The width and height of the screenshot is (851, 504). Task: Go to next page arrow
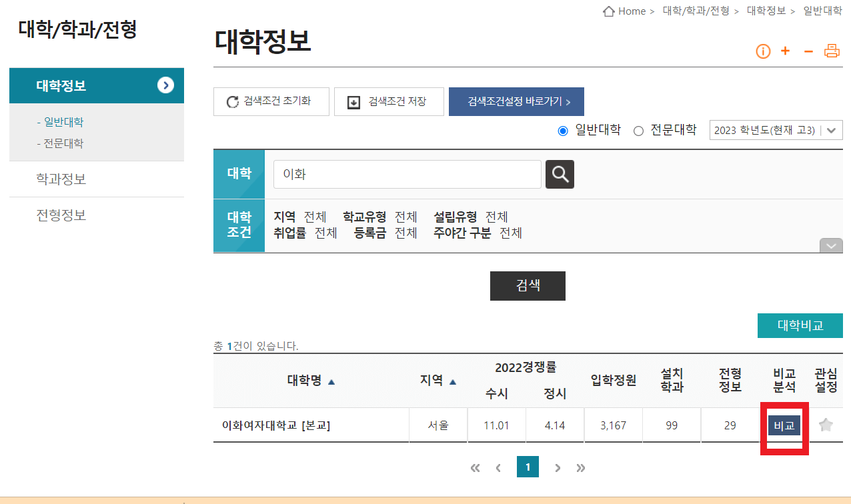[x=558, y=468]
